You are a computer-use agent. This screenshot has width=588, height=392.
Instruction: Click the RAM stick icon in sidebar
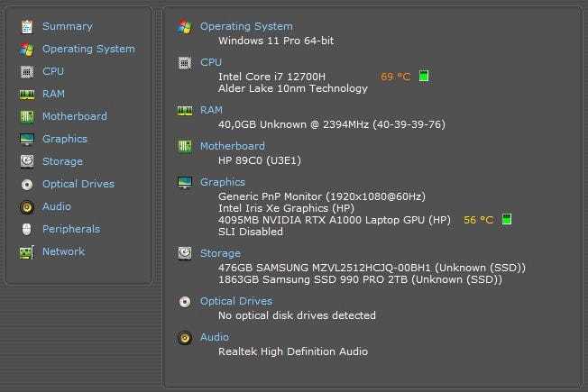tap(27, 94)
